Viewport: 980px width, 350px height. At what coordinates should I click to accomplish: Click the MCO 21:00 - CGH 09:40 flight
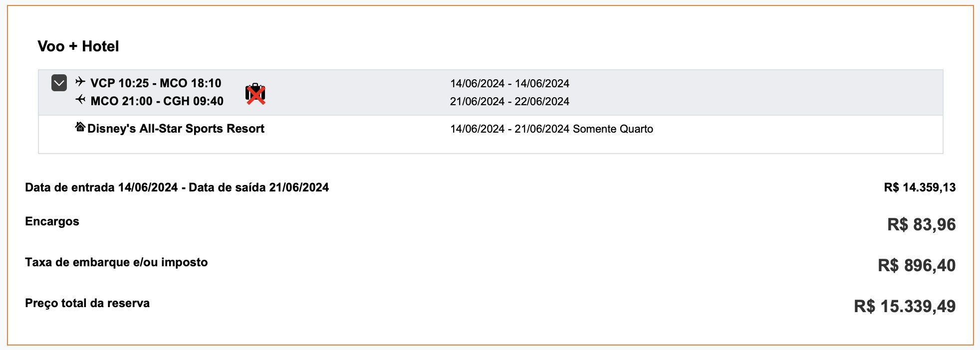(x=157, y=101)
